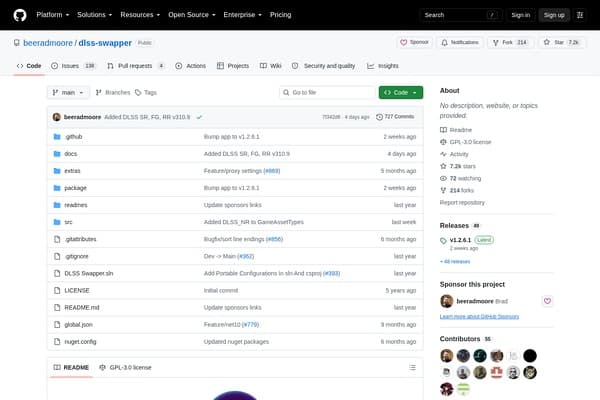
Task: Select the README tab below file list
Action: point(71,367)
